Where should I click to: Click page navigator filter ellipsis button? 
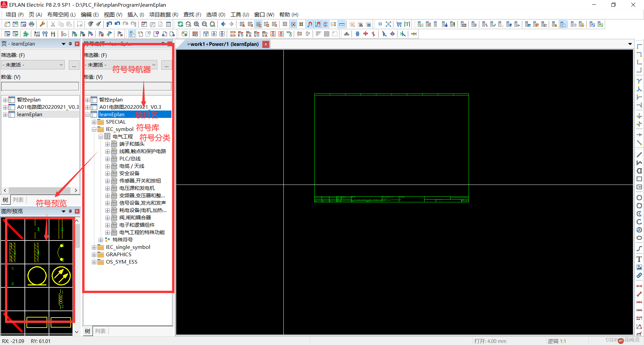pos(74,65)
